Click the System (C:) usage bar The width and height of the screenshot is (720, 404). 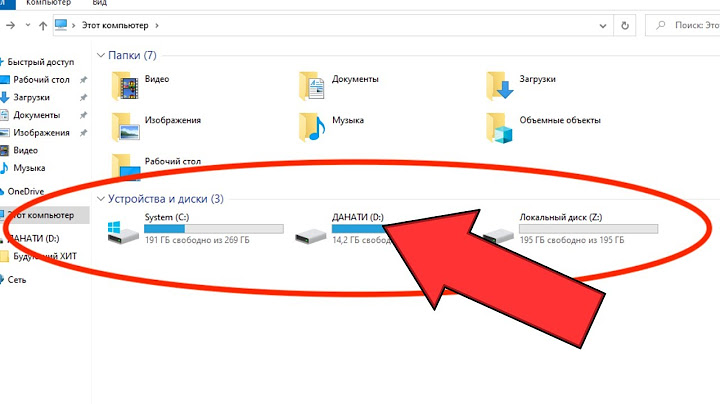pos(214,229)
